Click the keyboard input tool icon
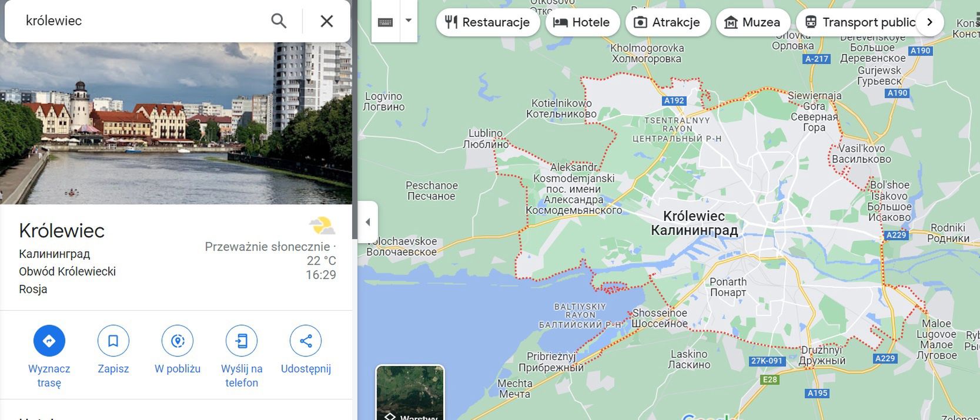Screen dimensions: 980x420 coord(386,22)
